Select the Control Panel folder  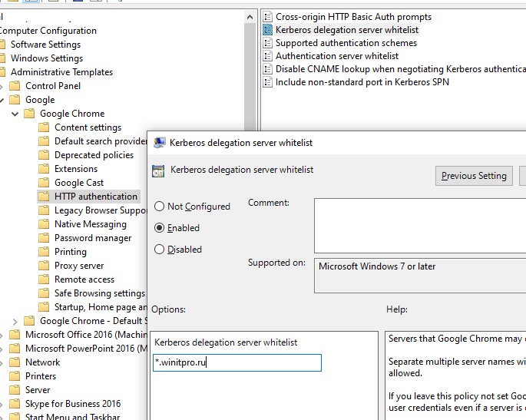point(53,86)
